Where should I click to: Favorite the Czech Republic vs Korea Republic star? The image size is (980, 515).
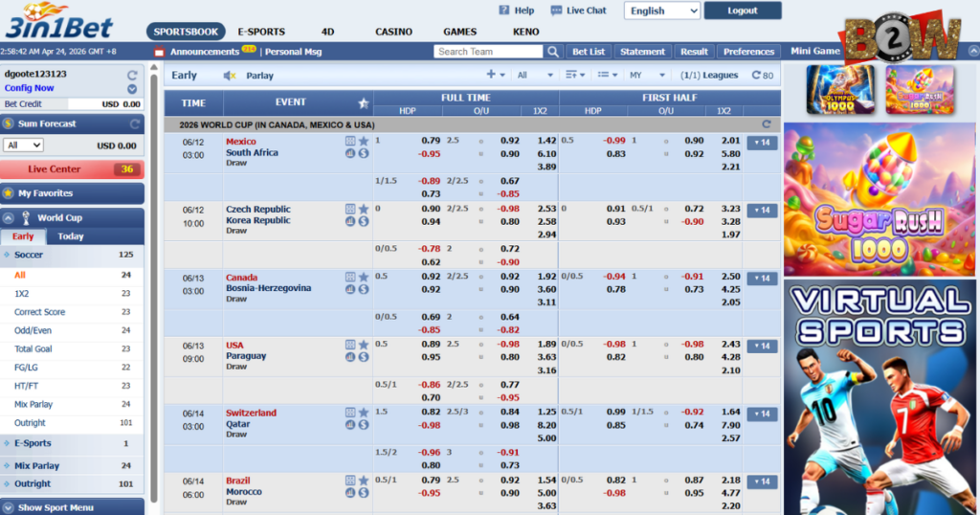coord(363,210)
